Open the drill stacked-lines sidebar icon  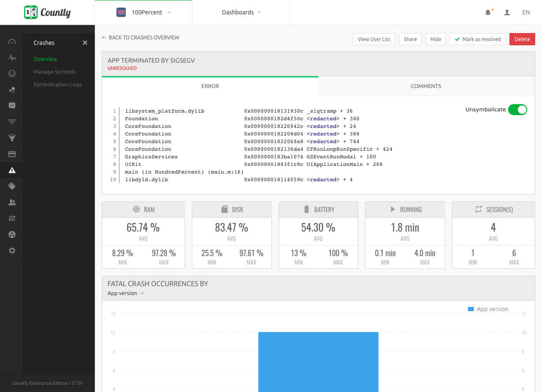[12, 122]
